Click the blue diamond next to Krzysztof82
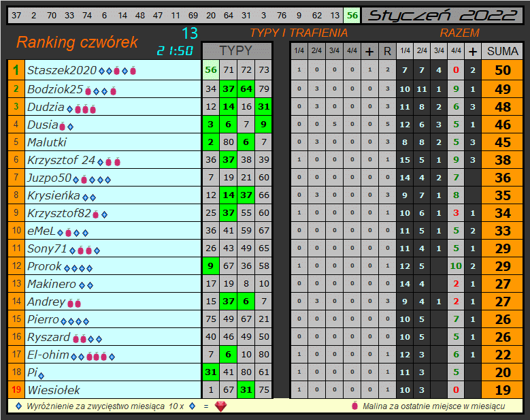The width and height of the screenshot is (530, 420). point(105,214)
